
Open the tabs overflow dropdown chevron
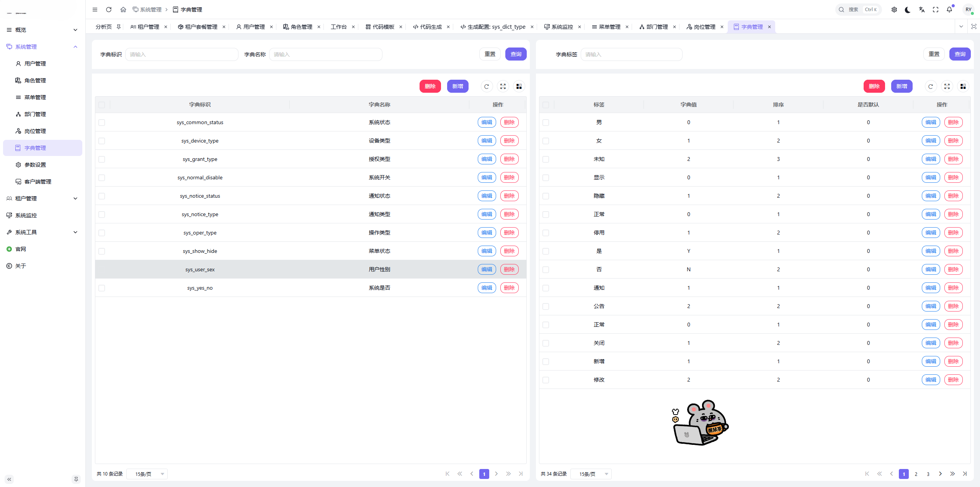click(x=961, y=26)
